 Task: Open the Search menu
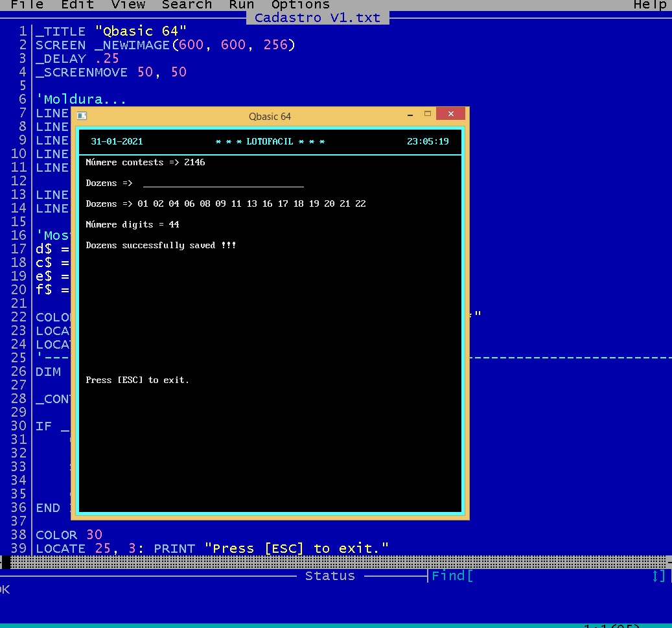pyautogui.click(x=187, y=5)
